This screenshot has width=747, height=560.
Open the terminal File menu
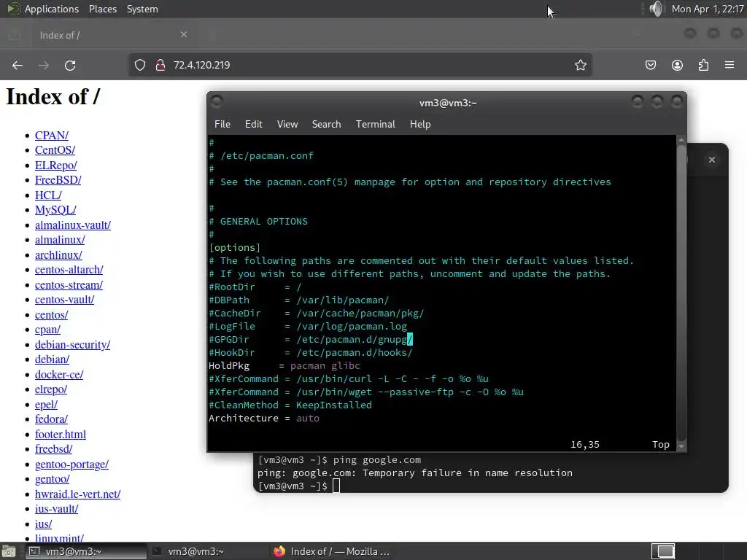222,124
